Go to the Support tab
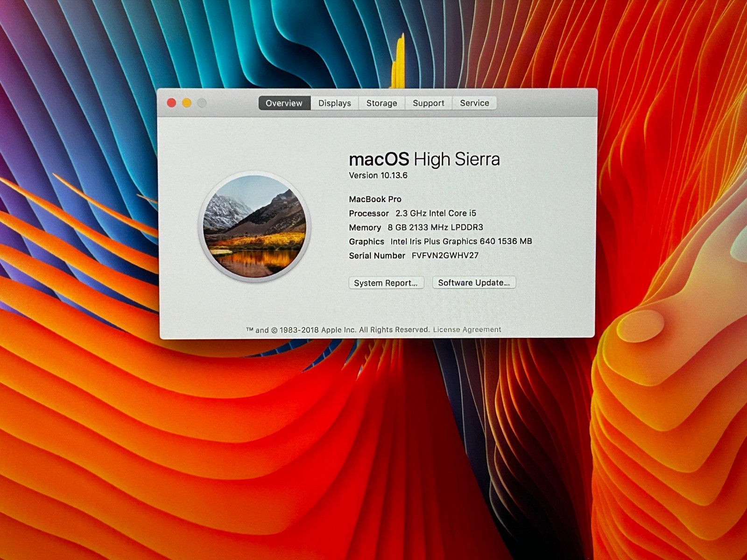 (x=429, y=103)
